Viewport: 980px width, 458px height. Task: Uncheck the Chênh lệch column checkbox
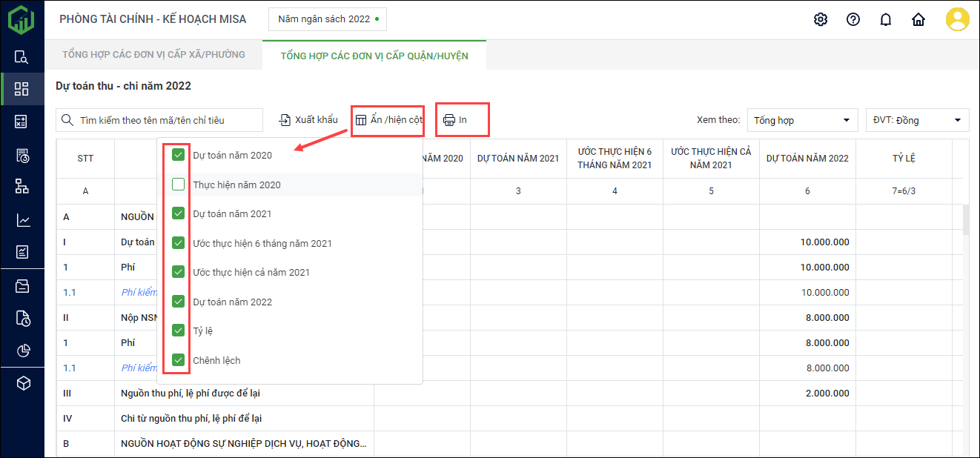click(x=178, y=360)
